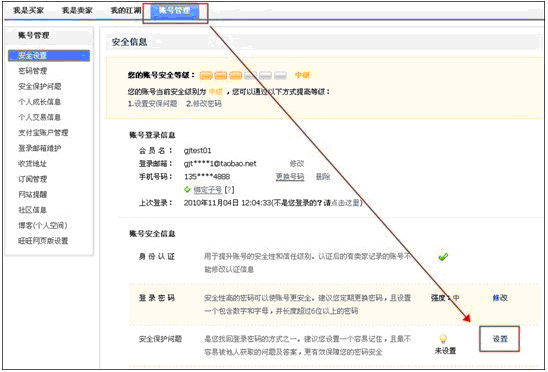
Task: Click the 设置 button for 安全保护问题
Action: click(x=499, y=339)
